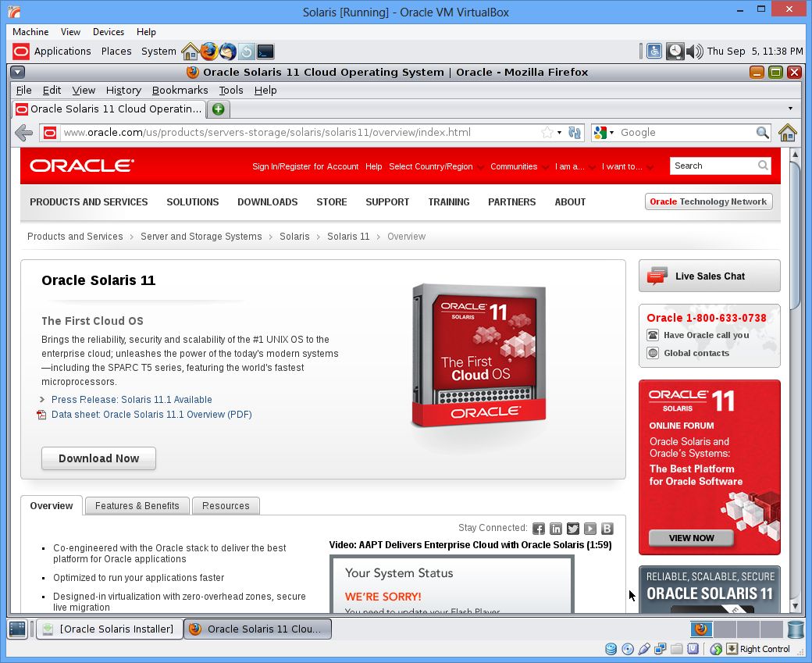Open the Firefox History menu

[x=123, y=90]
